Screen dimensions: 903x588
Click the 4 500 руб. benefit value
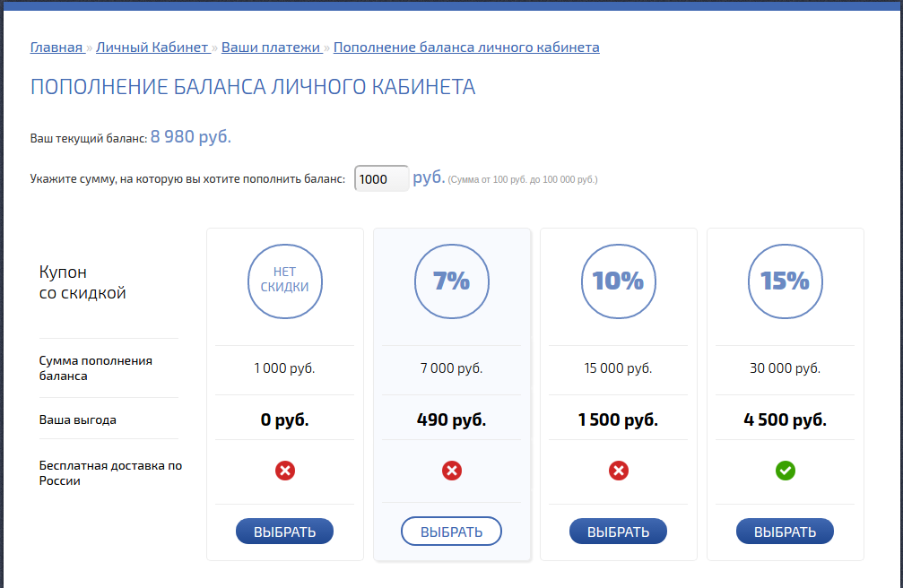coord(785,419)
